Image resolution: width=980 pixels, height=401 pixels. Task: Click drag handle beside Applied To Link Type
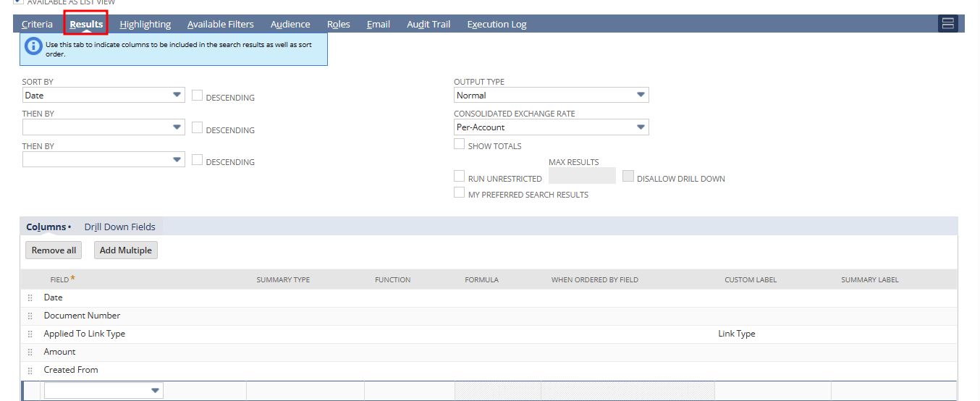coord(30,334)
